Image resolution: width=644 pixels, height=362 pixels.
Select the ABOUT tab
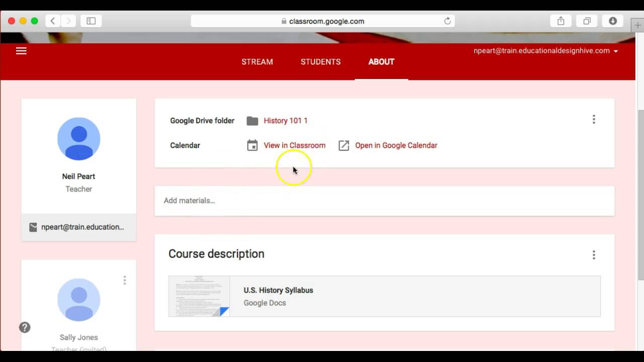(x=381, y=62)
